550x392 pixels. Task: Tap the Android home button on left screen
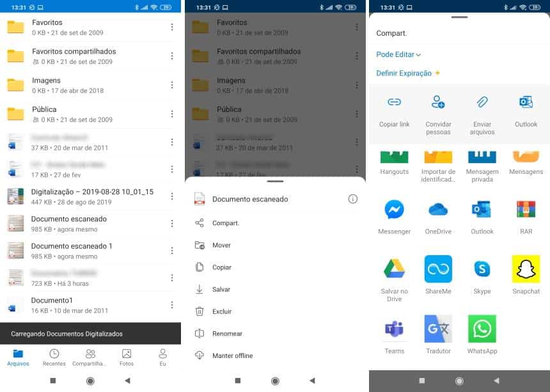point(90,380)
